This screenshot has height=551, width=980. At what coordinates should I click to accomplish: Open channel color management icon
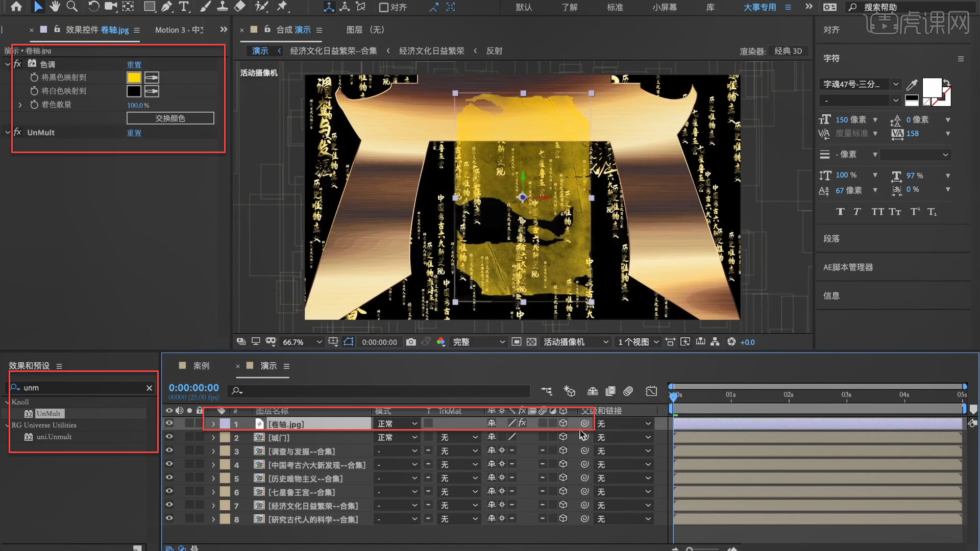[x=441, y=342]
